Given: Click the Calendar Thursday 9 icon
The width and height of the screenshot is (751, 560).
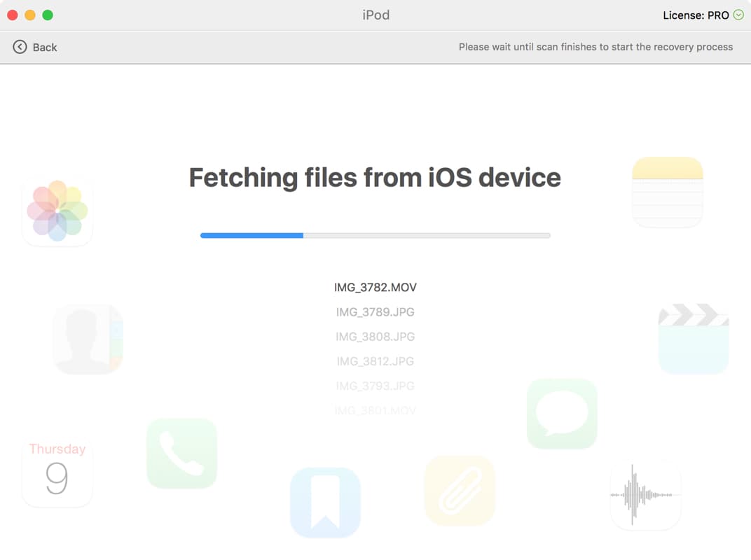Looking at the screenshot, I should [x=57, y=472].
